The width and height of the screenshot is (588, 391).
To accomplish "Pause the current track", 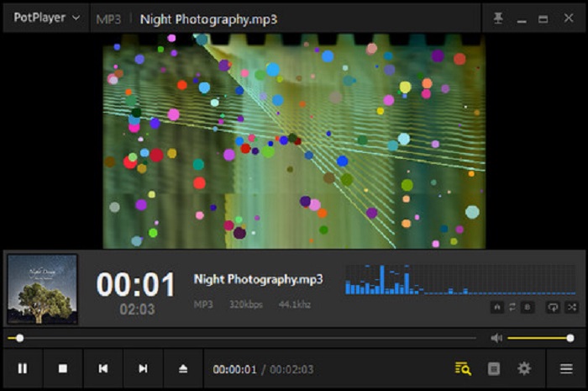I will point(23,368).
